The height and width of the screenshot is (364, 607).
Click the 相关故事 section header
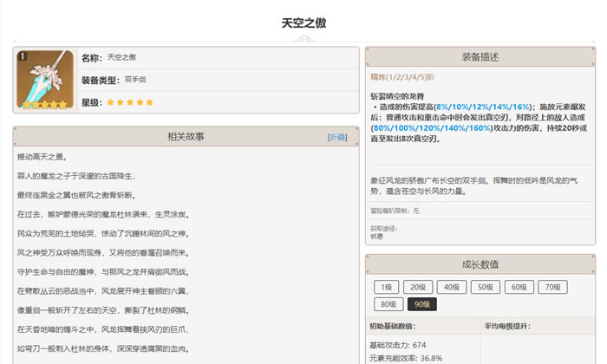(x=185, y=137)
